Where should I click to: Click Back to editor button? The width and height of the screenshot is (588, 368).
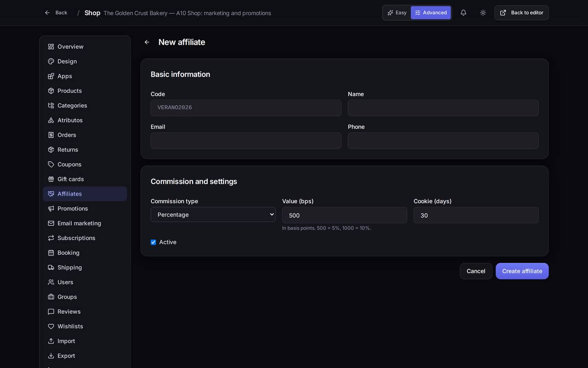(x=521, y=13)
